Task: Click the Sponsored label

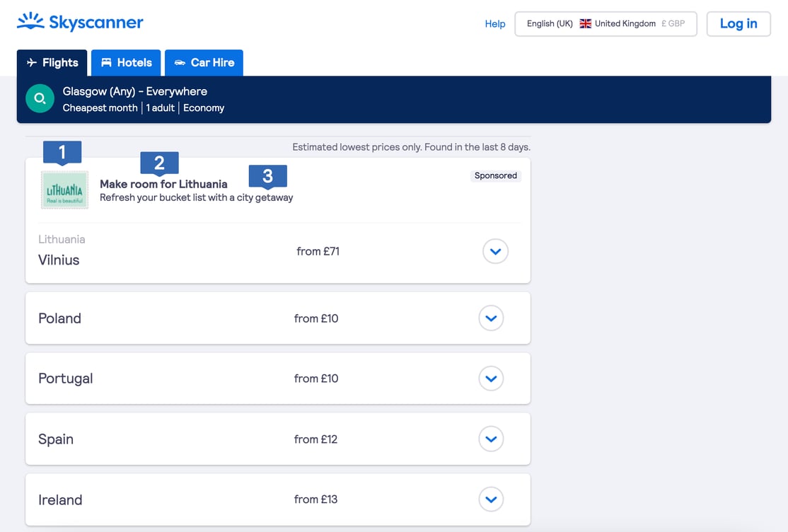Action: click(496, 175)
